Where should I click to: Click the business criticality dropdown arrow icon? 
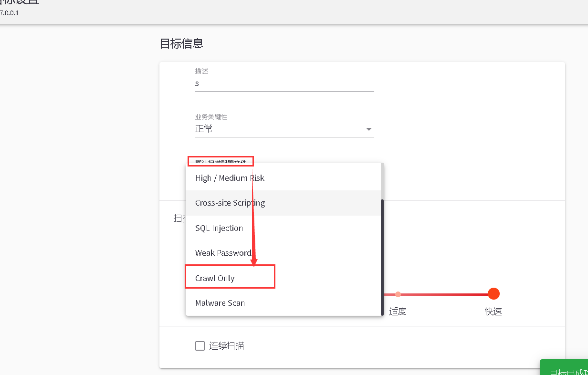pos(368,129)
